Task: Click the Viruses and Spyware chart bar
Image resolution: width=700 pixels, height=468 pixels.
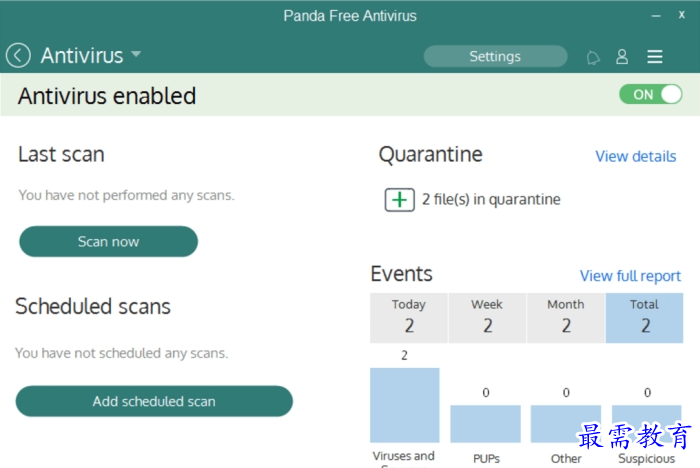Action: (x=404, y=405)
